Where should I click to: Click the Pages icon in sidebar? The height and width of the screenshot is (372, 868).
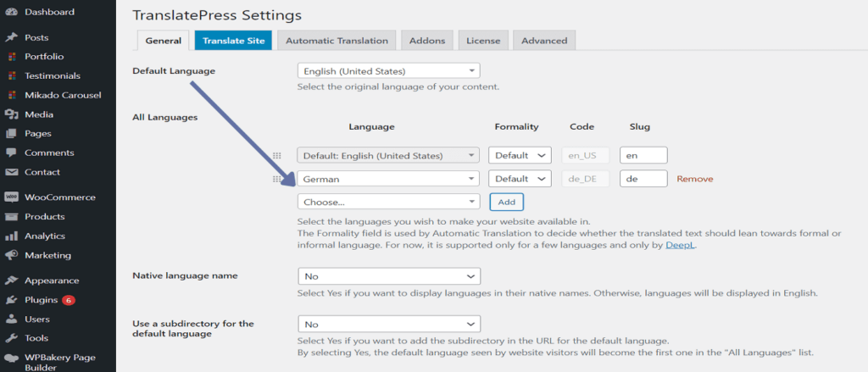[x=11, y=133]
